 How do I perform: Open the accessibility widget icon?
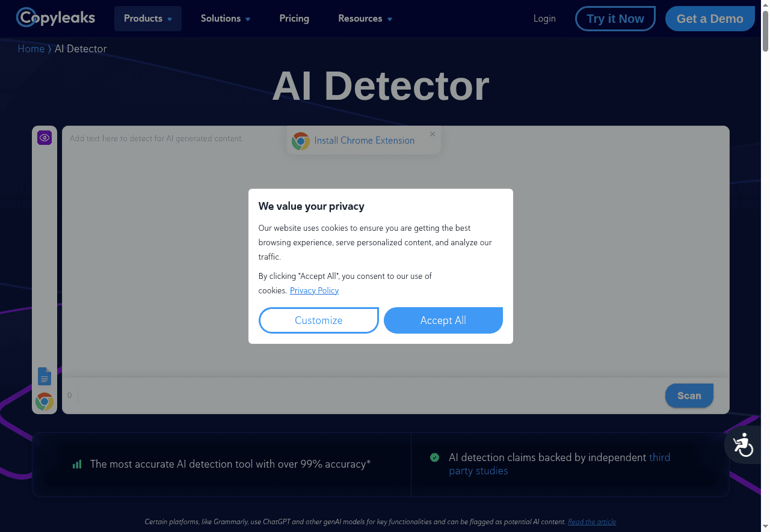click(743, 445)
